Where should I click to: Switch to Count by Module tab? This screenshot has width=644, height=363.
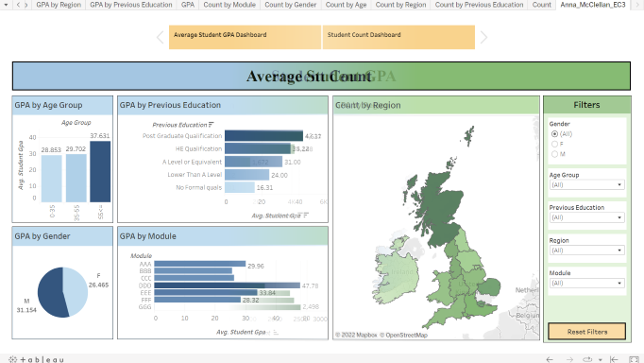point(229,5)
